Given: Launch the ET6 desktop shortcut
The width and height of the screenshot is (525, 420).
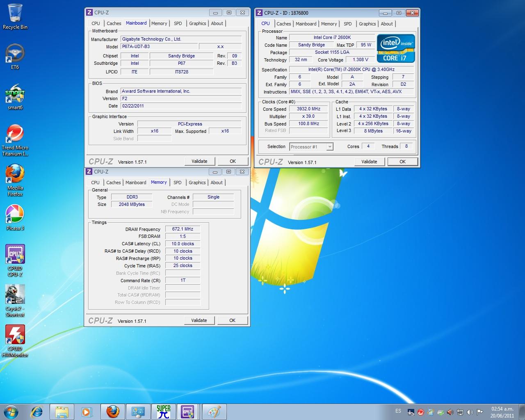Looking at the screenshot, I should click(15, 57).
